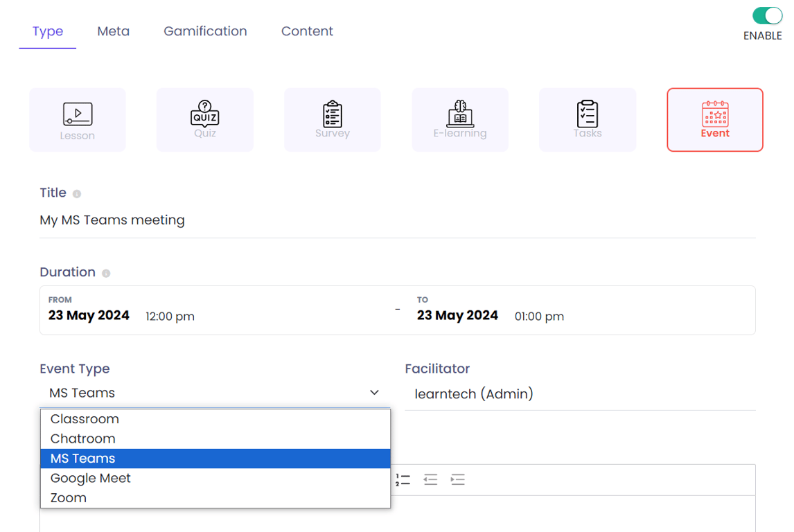Open the Gamification tab
The image size is (794, 532).
(x=205, y=31)
